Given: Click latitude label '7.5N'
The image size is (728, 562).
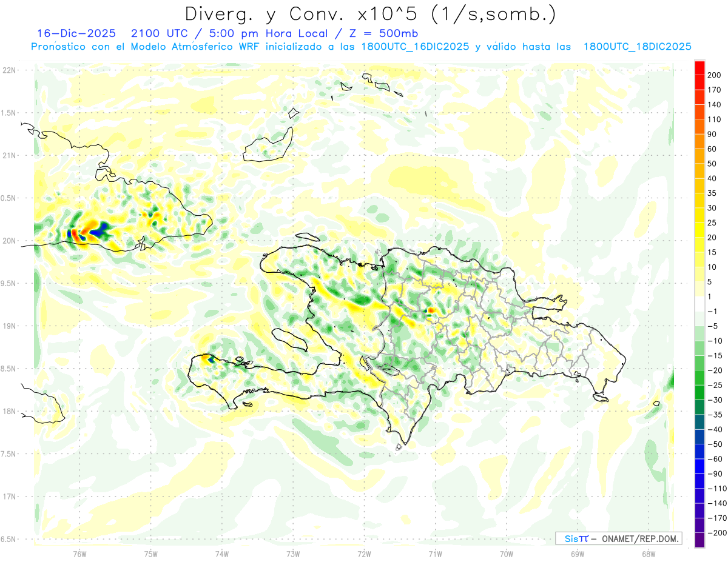Looking at the screenshot, I should point(8,453).
